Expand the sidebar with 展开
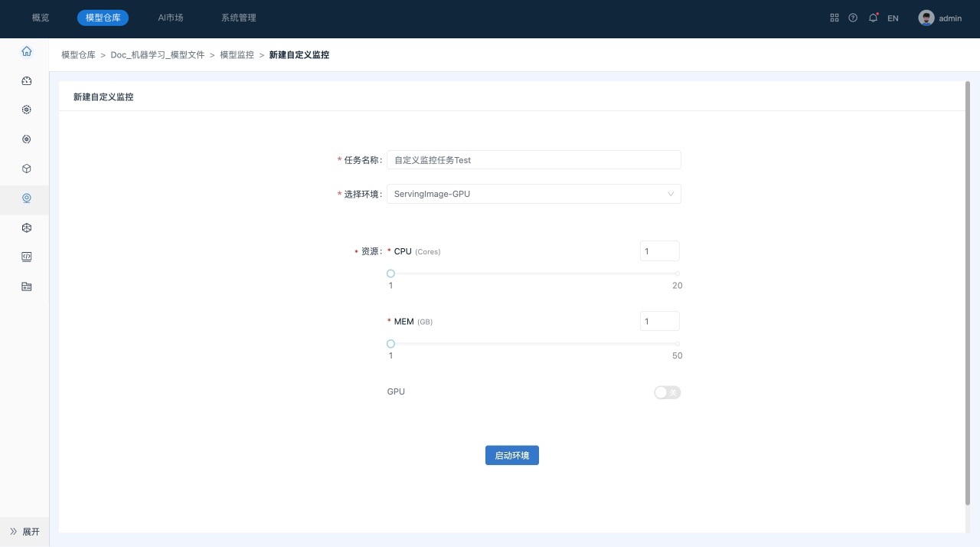 (24, 532)
